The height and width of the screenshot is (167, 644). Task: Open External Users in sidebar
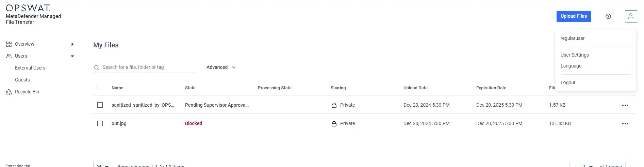click(x=30, y=68)
